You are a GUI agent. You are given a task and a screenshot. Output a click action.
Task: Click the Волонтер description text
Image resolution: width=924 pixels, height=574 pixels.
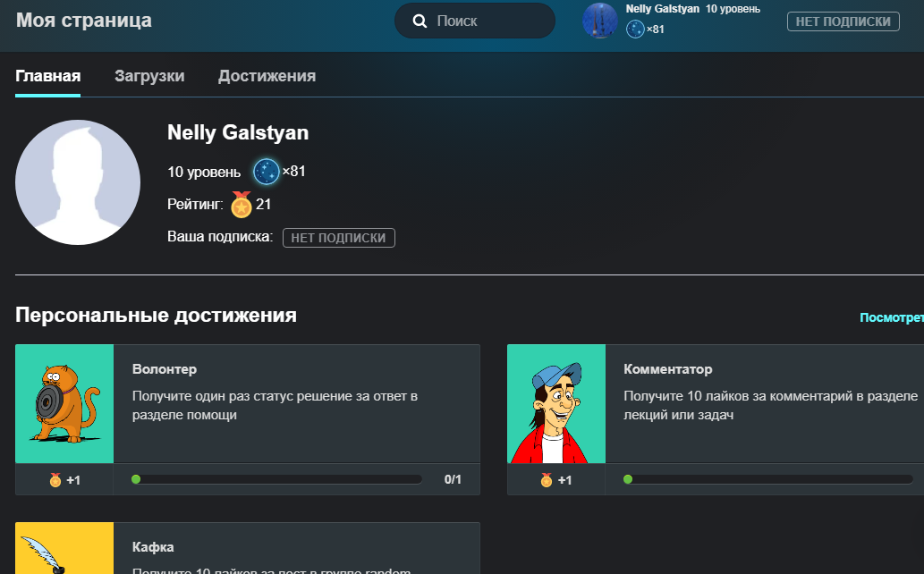[276, 405]
